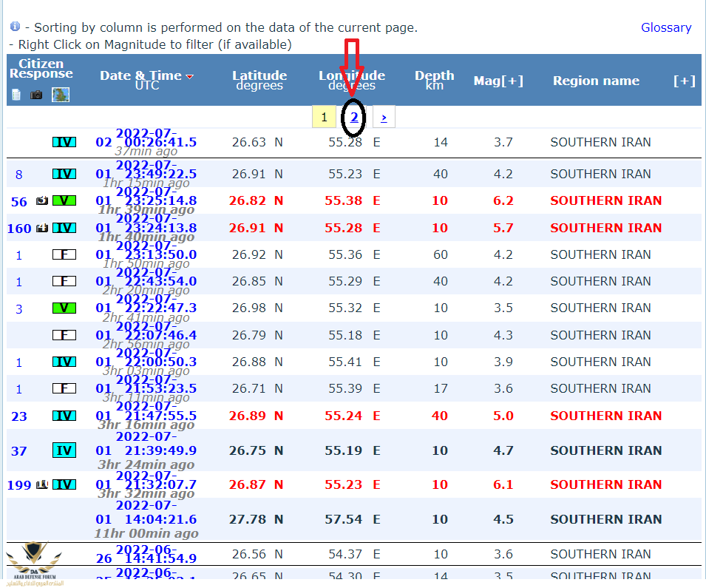Click the 199 citizen responses count
Screen dimensions: 706x588
click(19, 485)
